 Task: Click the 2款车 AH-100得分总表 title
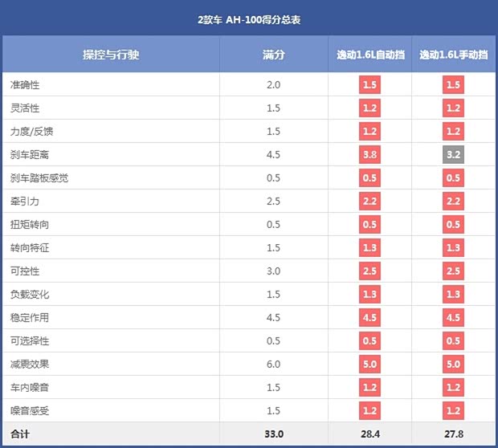point(249,18)
